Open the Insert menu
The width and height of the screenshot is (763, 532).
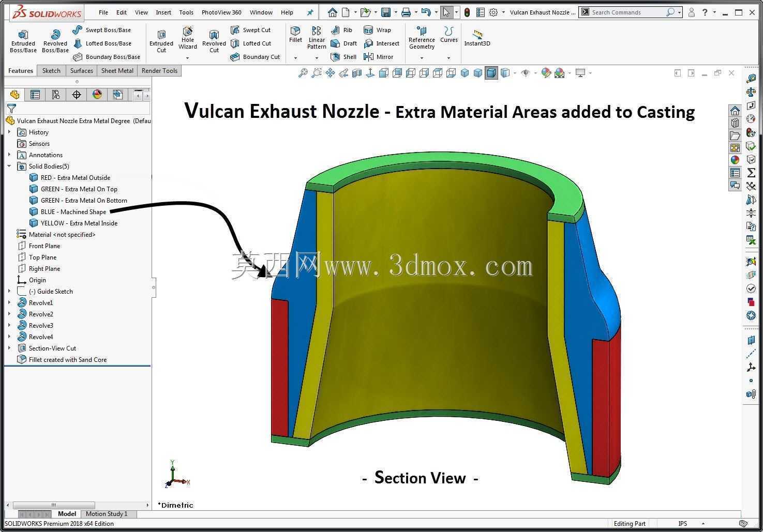pos(163,12)
